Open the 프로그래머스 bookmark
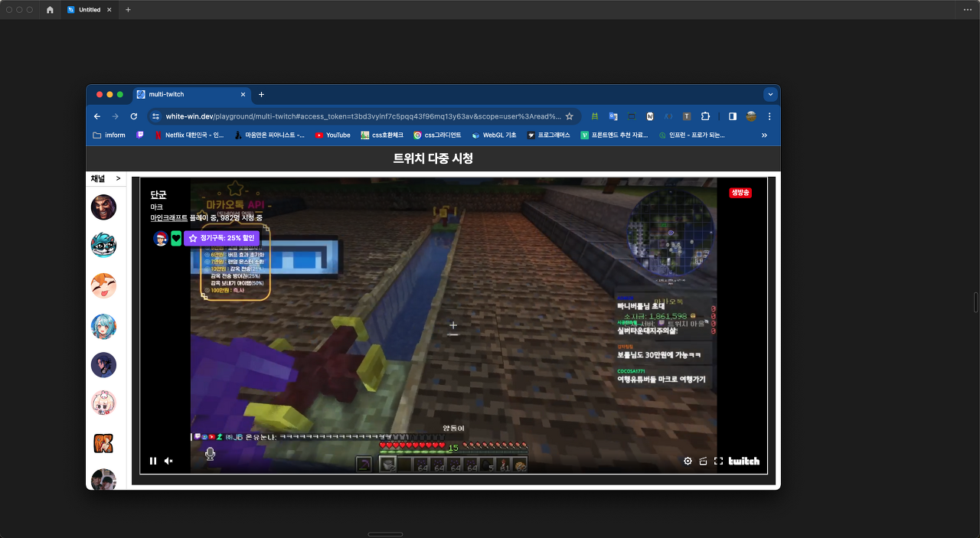980x538 pixels. tap(549, 135)
